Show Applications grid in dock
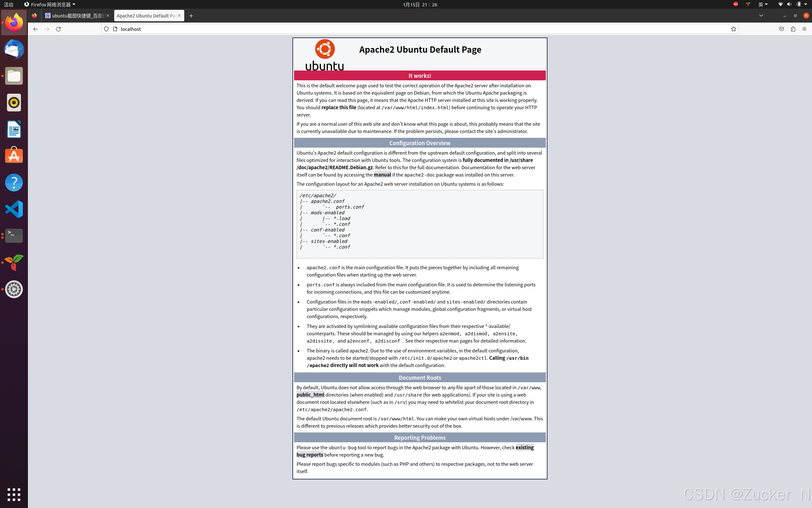This screenshot has width=812, height=508. coord(14,495)
